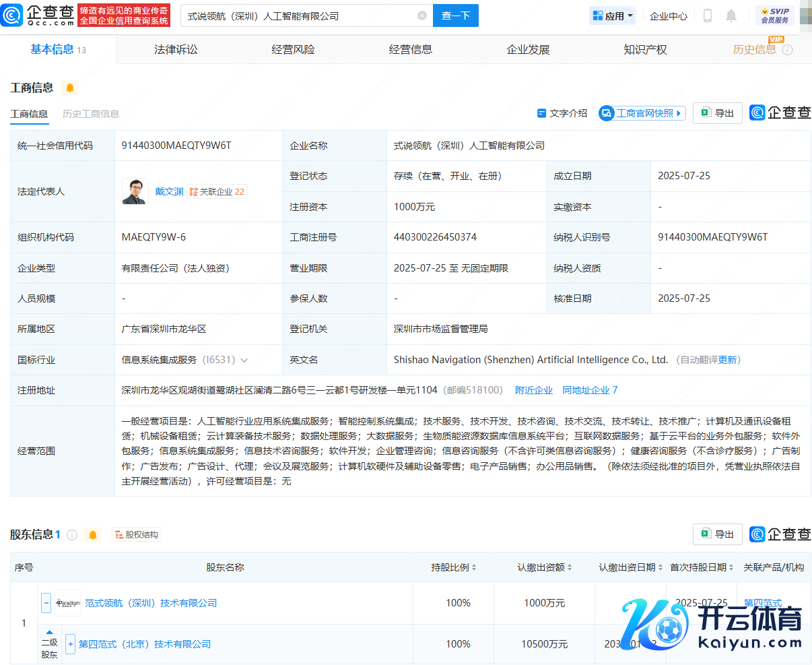Expand the 信息系统集成服务 industry chevron

click(x=244, y=360)
